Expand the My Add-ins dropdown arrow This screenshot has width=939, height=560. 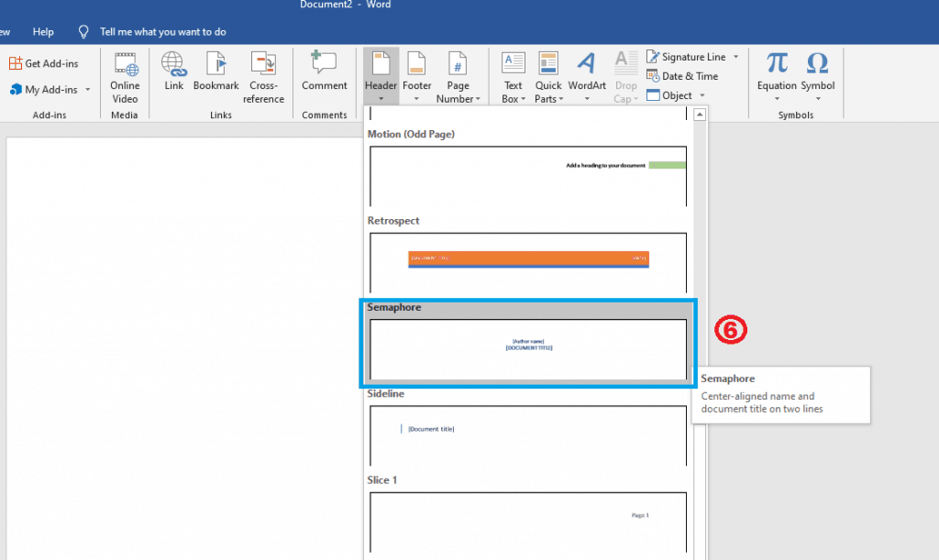(87, 90)
